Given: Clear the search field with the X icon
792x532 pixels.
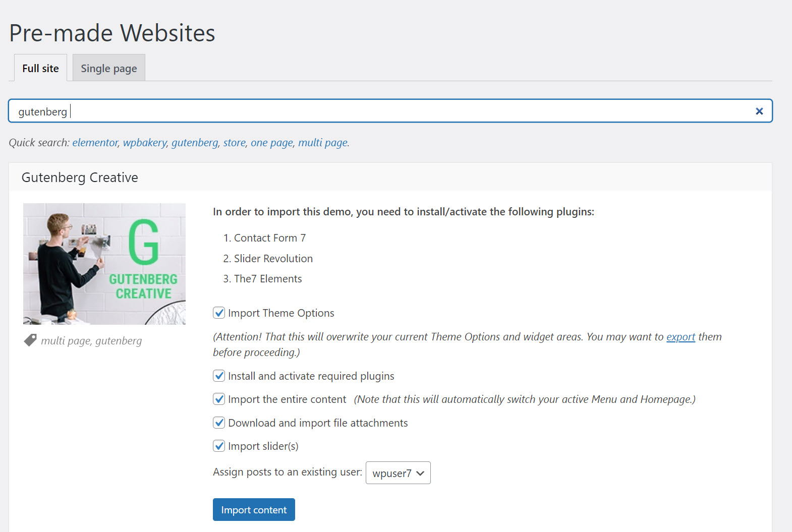Looking at the screenshot, I should click(x=759, y=111).
